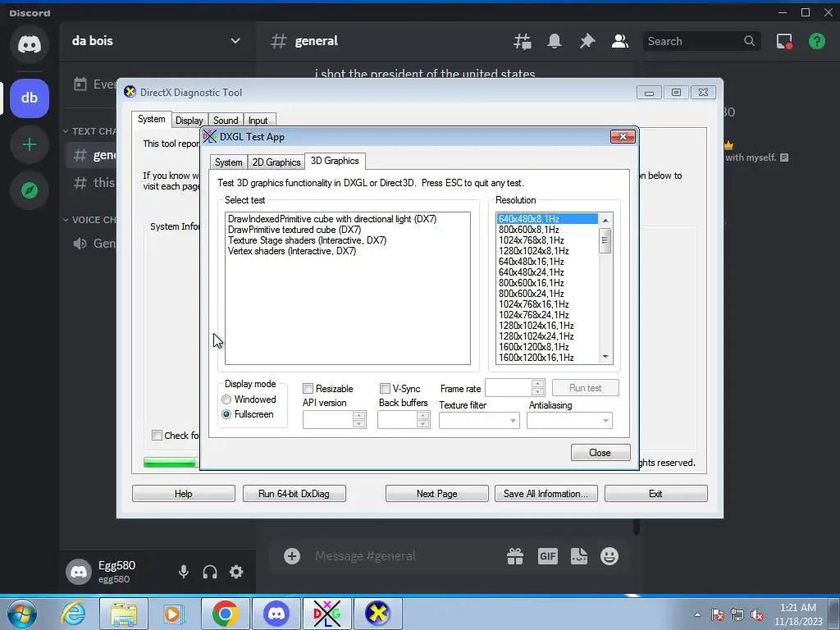Screen dimensions: 840x630
Task: Toggle the 'Check fo' checkbox in DxDiag
Action: coord(157,435)
